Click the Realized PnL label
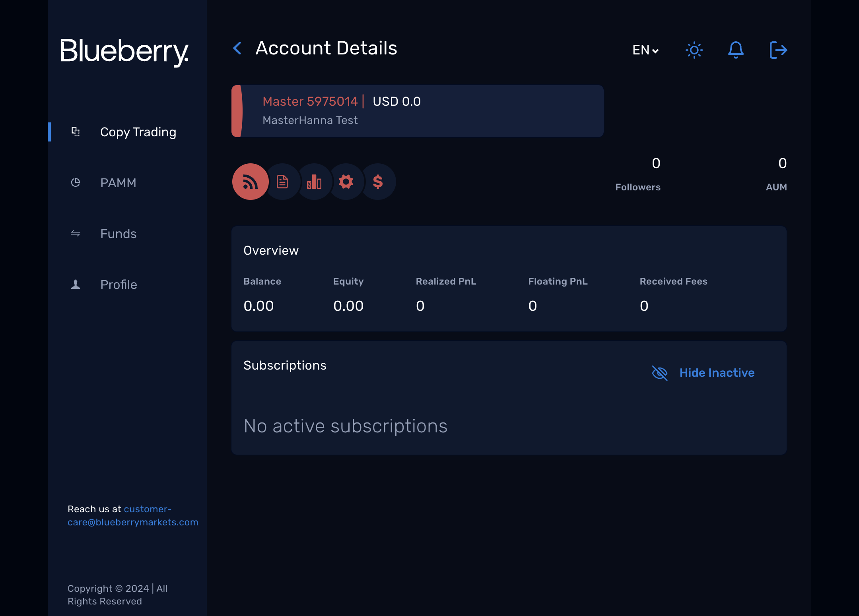The image size is (859, 616). 446,281
